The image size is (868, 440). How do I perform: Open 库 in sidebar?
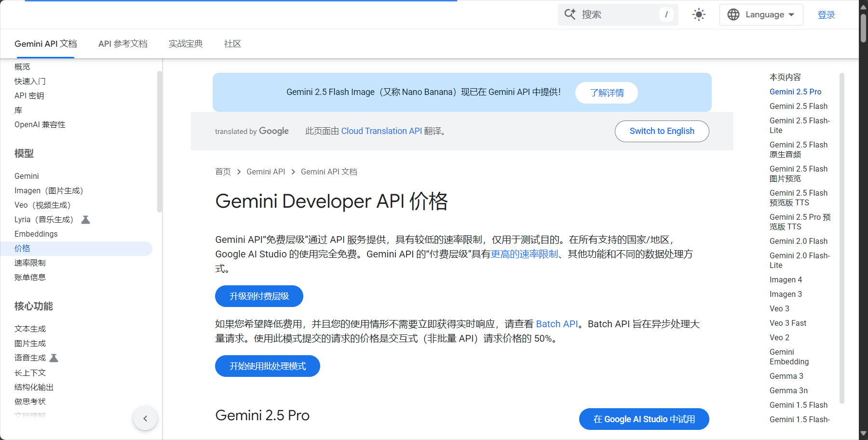pyautogui.click(x=18, y=110)
